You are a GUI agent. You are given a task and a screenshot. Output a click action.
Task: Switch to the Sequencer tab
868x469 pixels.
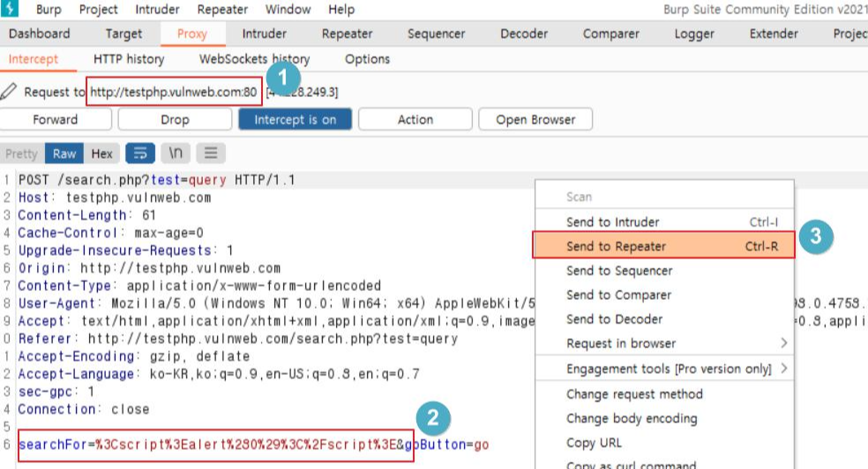pos(437,33)
